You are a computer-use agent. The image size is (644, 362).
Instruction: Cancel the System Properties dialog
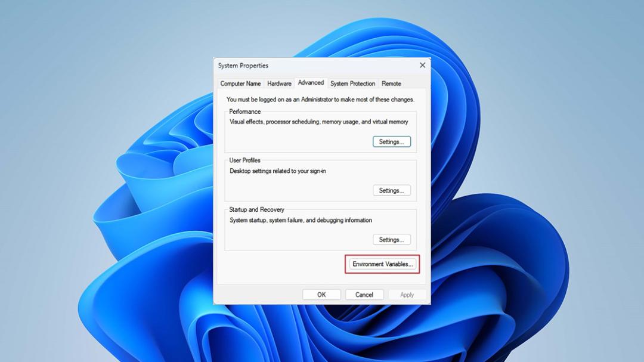(x=364, y=295)
